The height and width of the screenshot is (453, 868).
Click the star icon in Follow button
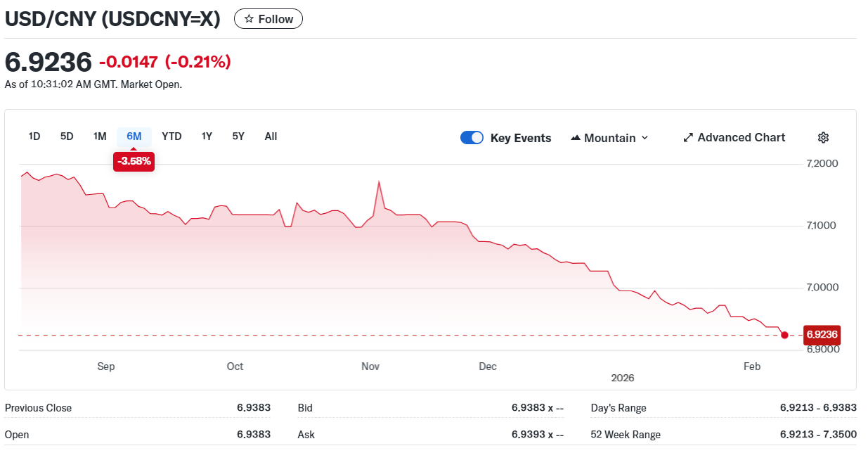coord(249,19)
